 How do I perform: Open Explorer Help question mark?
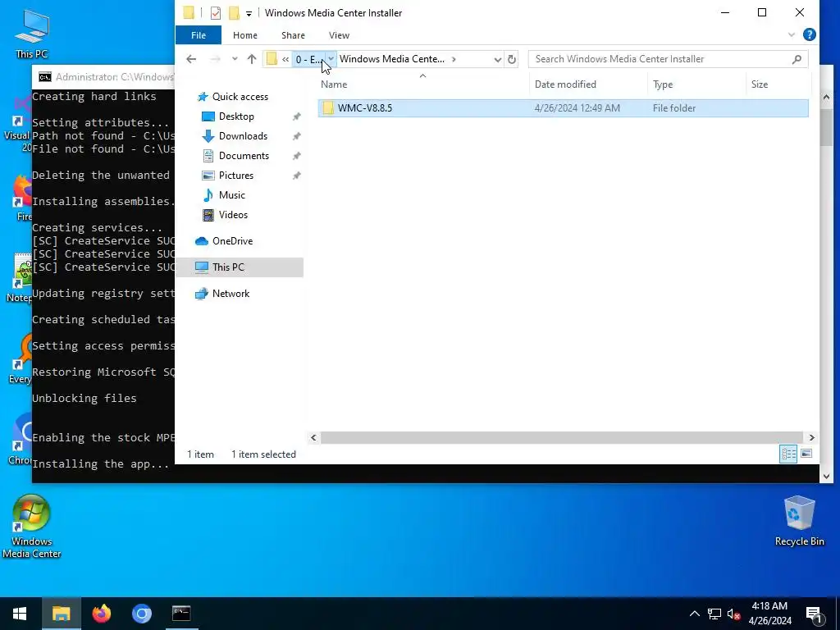(810, 34)
